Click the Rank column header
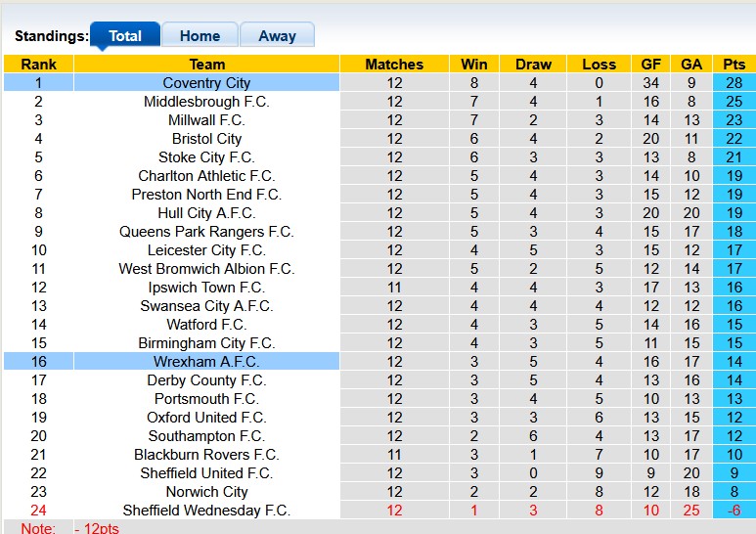This screenshot has height=534, width=756. pyautogui.click(x=38, y=65)
